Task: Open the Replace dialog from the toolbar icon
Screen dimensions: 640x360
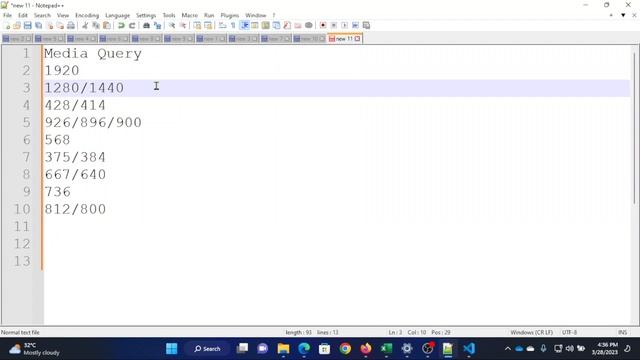Action: point(157,26)
